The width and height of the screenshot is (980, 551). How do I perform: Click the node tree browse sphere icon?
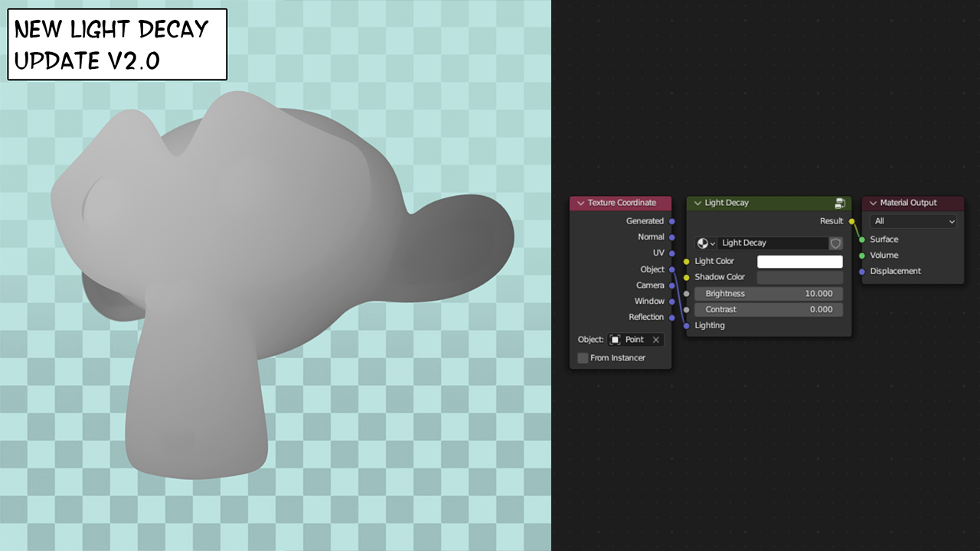[702, 243]
